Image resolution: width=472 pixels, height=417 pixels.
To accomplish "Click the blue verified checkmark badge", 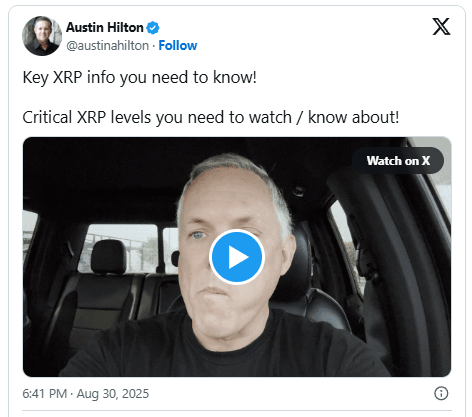I will click(153, 28).
